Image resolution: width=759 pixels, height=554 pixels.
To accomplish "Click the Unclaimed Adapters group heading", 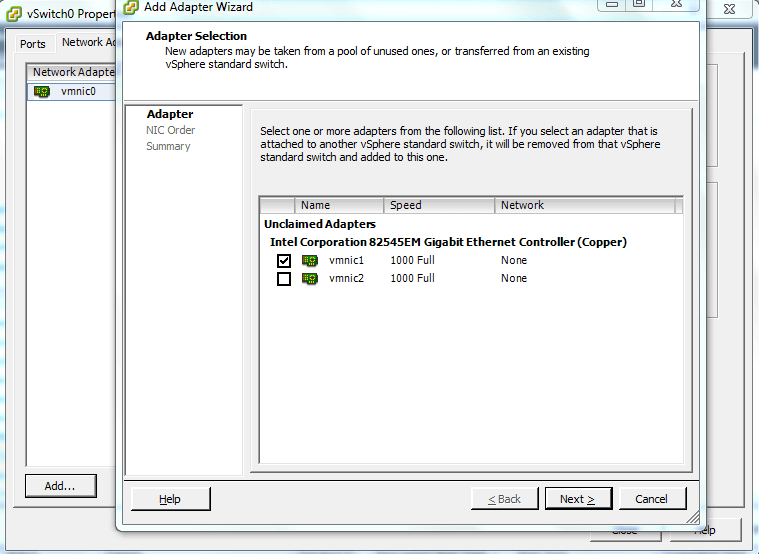I will [x=319, y=224].
